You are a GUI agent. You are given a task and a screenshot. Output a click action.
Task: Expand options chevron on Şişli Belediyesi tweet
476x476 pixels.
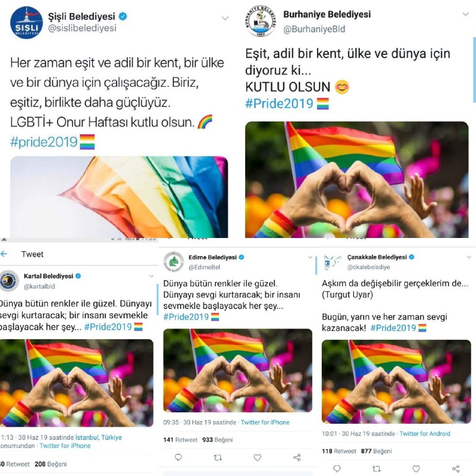click(x=226, y=18)
